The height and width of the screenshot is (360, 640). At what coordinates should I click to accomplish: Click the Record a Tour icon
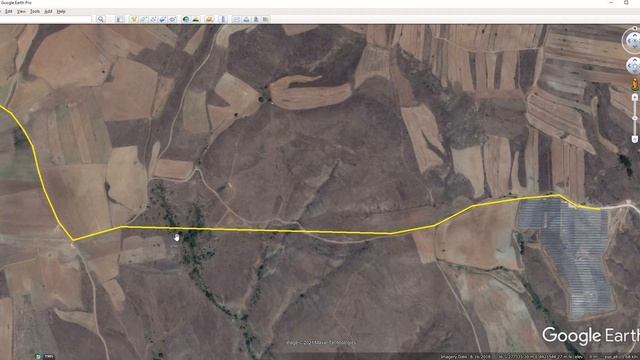tap(173, 19)
